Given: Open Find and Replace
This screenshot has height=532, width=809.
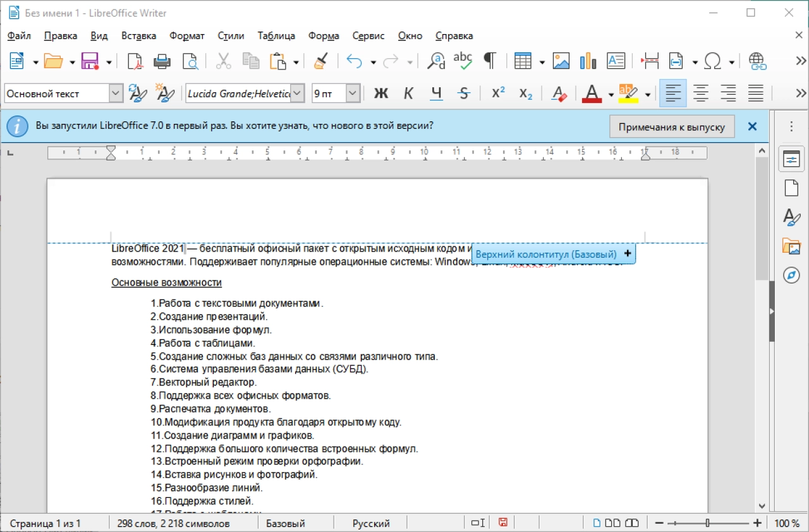Looking at the screenshot, I should [436, 61].
